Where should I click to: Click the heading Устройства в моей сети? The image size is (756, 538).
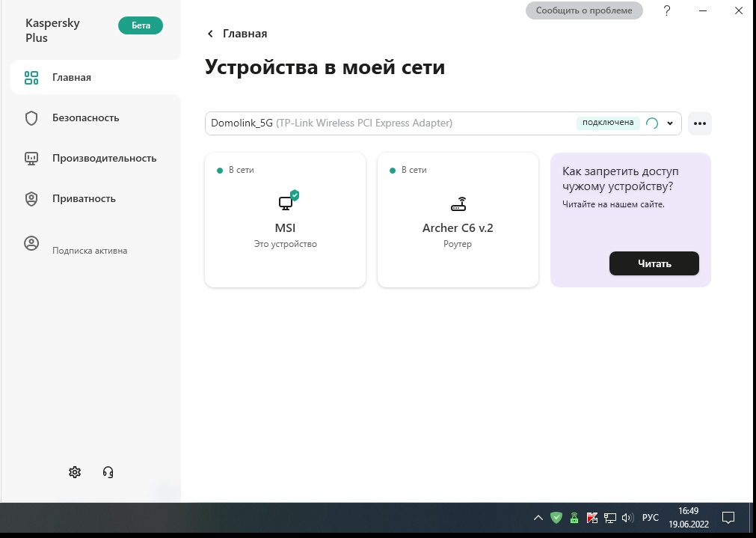click(x=325, y=67)
